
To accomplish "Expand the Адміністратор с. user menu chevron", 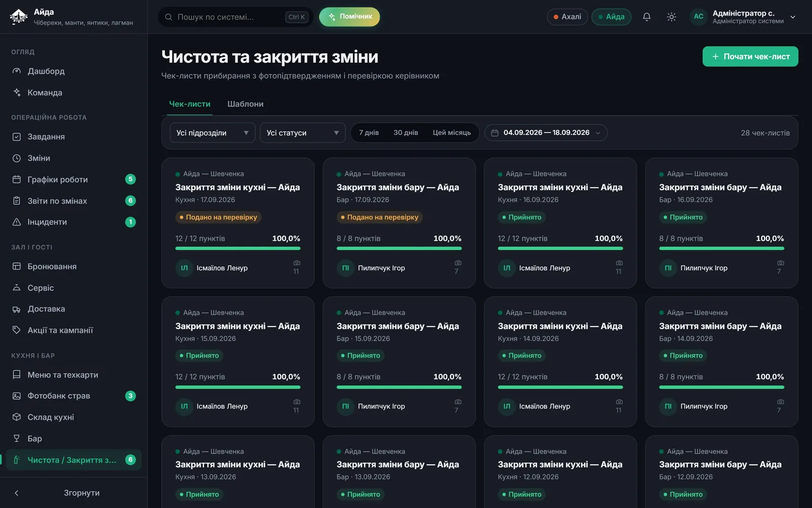I will tap(793, 17).
